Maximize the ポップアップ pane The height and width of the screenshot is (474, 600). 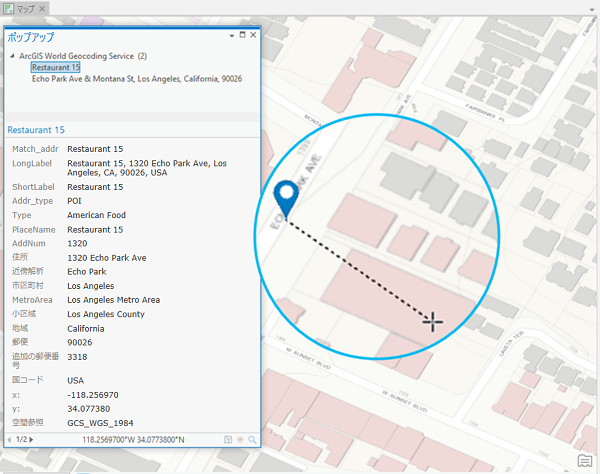[x=243, y=36]
